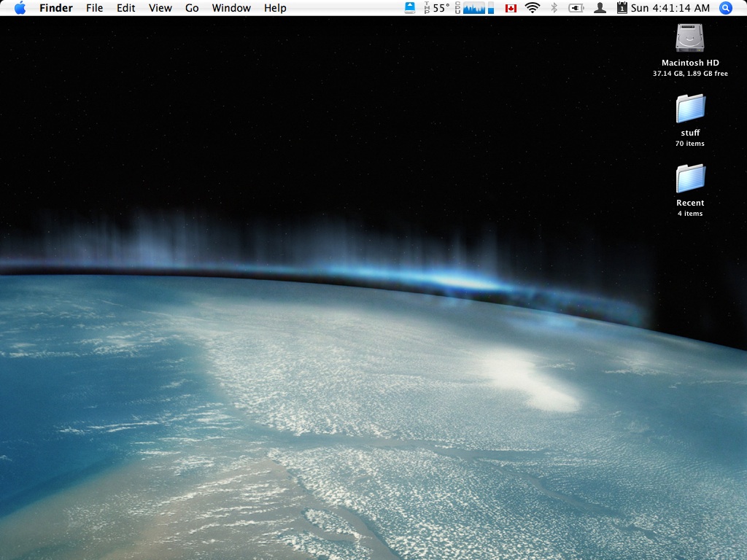Open the View menu
747x560 pixels.
[x=160, y=8]
